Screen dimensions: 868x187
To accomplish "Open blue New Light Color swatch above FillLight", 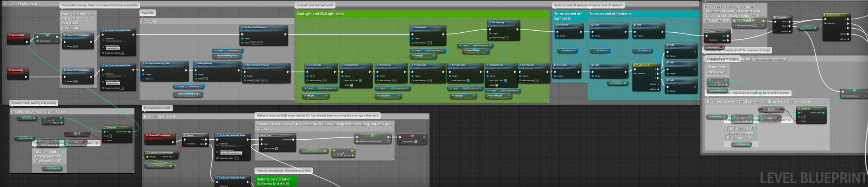I will point(360,80).
